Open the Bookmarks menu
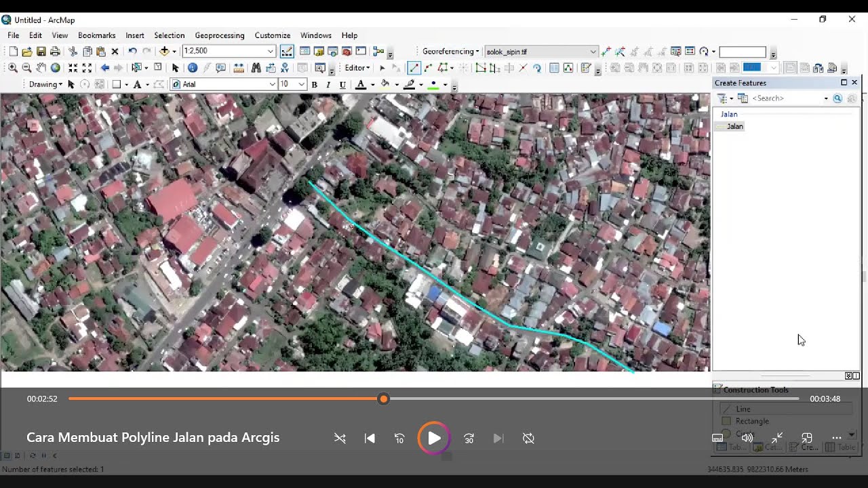The image size is (868, 488). tap(97, 35)
